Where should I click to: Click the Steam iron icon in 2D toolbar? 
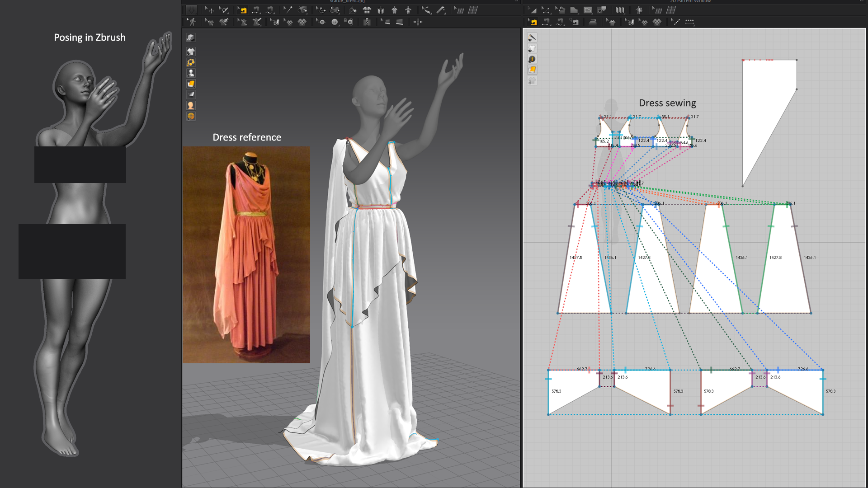592,22
